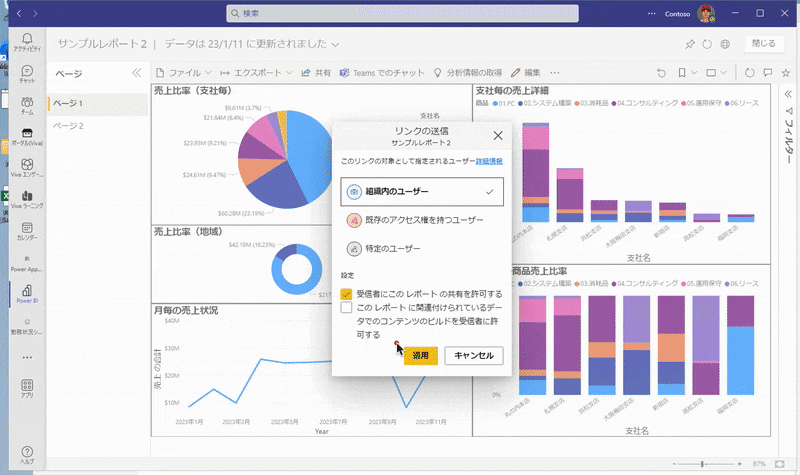Open the Activity bell in Teams sidebar
This screenshot has width=800, height=475.
(x=27, y=42)
